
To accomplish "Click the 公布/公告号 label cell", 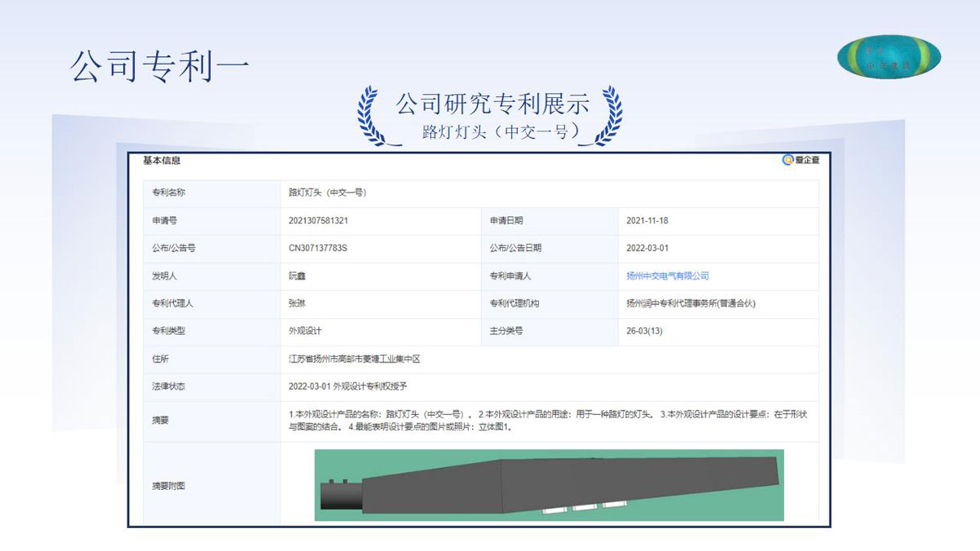I will 212,248.
